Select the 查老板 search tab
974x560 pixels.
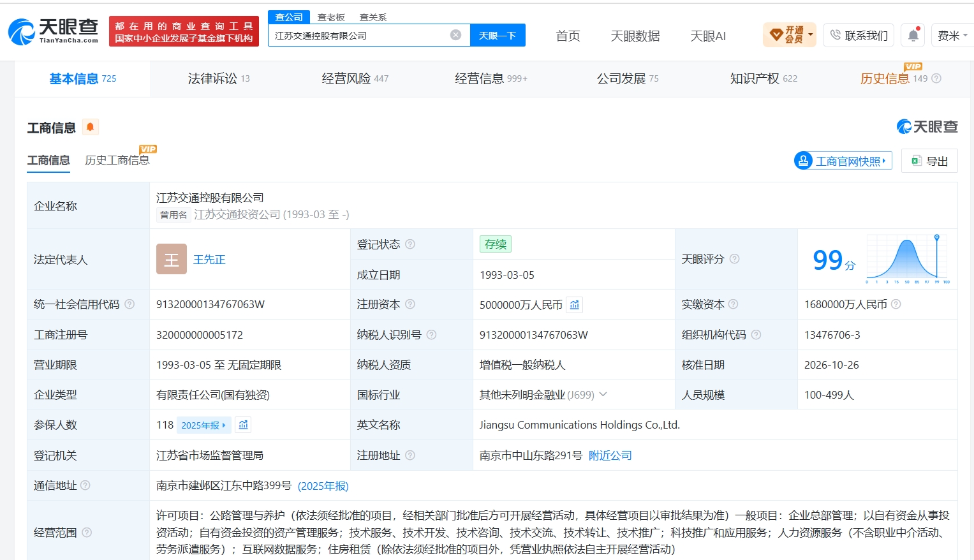pyautogui.click(x=331, y=17)
